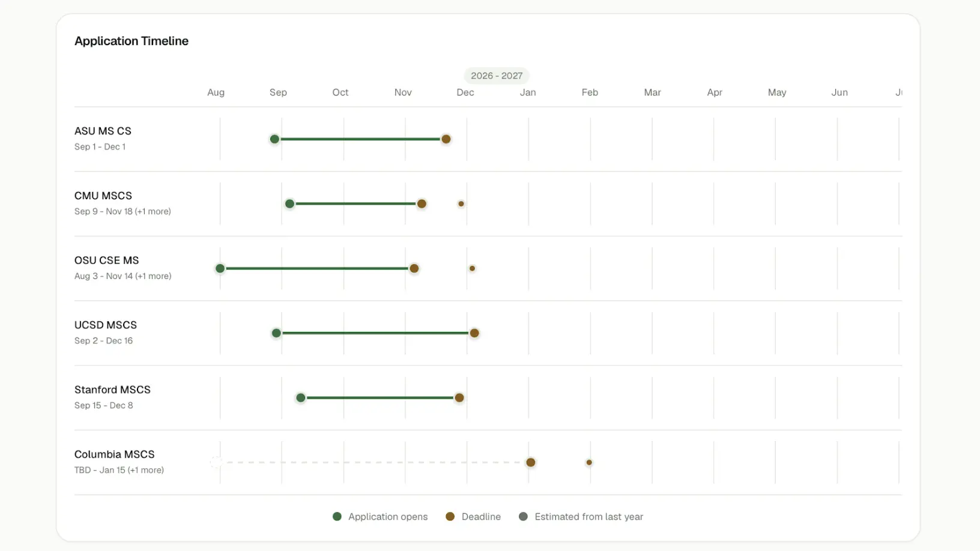The image size is (980, 551).
Task: Click the ASU MS CS green duration bar
Action: (x=360, y=139)
